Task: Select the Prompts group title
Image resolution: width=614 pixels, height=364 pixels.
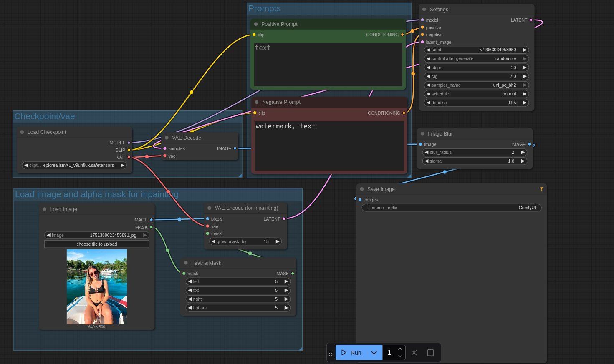Action: pos(265,8)
